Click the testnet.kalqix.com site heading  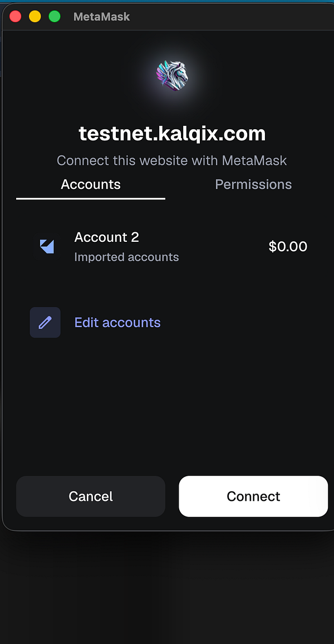coord(172,134)
